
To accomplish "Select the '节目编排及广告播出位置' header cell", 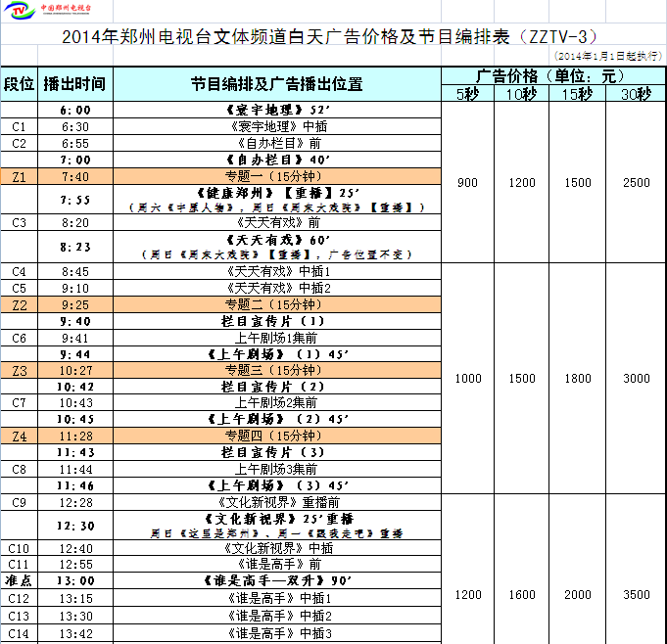I will pos(277,84).
